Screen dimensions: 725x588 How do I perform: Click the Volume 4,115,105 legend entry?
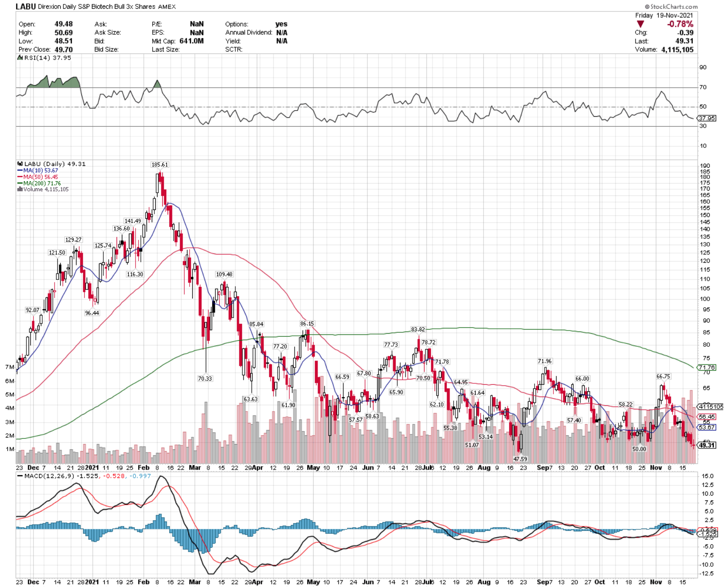point(43,189)
